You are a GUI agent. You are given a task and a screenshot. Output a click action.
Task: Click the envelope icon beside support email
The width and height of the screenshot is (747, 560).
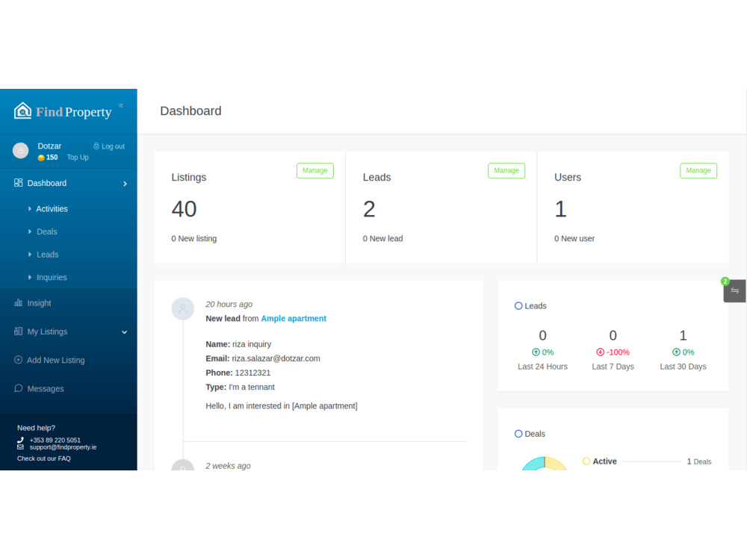click(20, 447)
